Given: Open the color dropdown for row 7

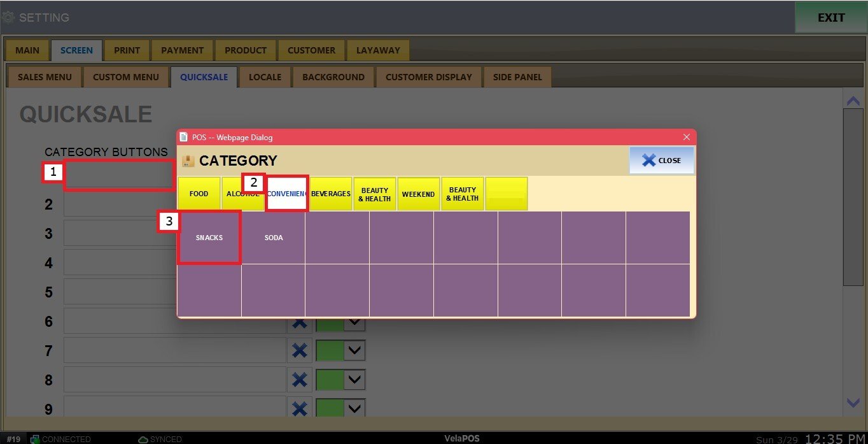Looking at the screenshot, I should click(355, 350).
